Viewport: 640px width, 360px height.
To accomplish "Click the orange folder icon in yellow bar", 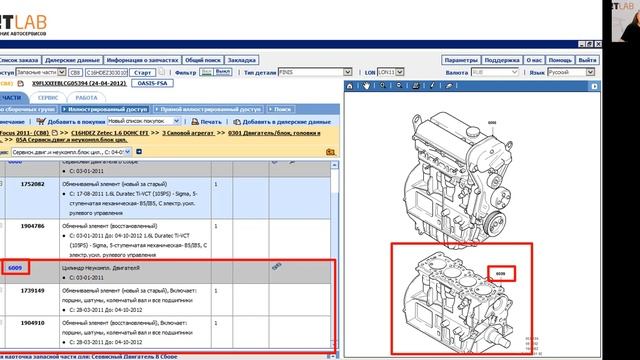I will tap(330, 152).
